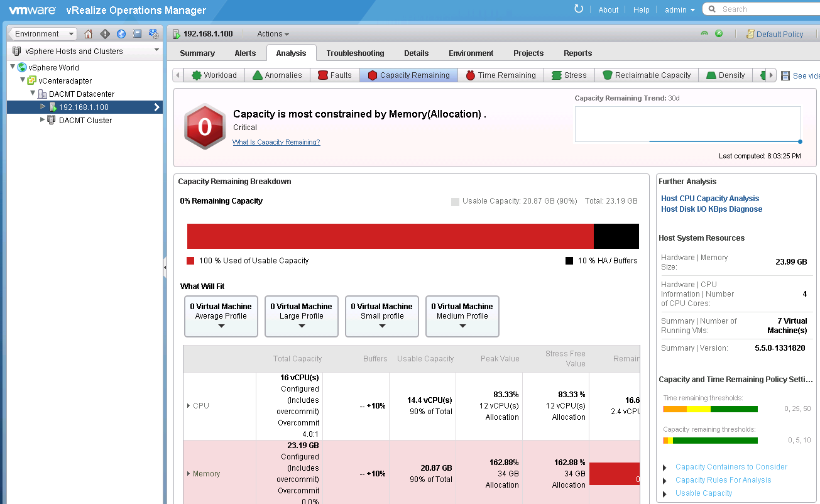Screen dimensions: 820x504
Task: Open the Environment navigation dropdown
Action: click(43, 34)
